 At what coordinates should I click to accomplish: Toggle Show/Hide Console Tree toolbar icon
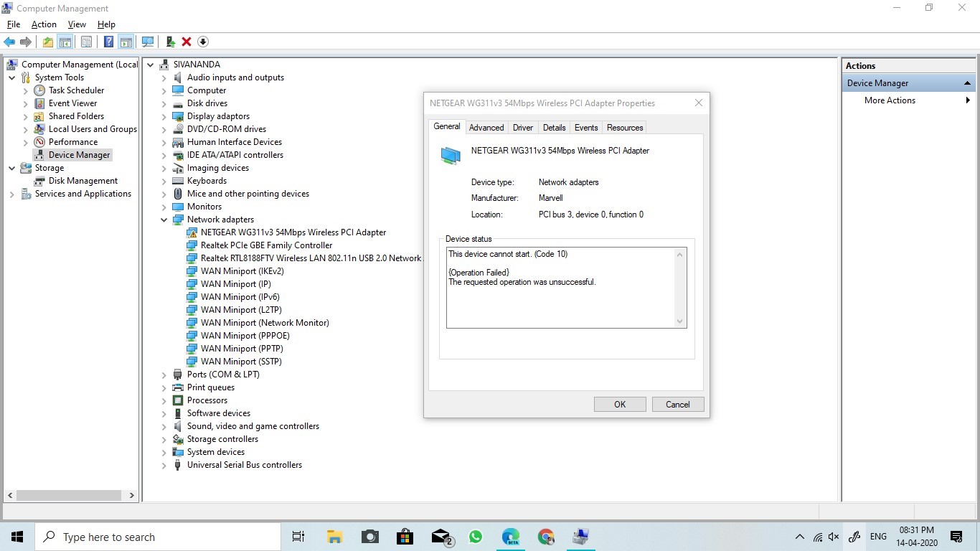click(65, 42)
